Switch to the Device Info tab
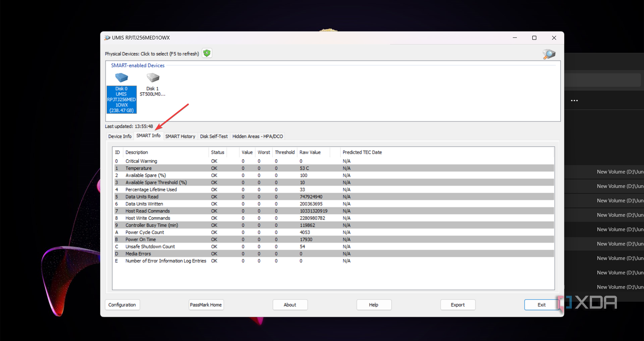Viewport: 644px width, 341px height. pos(120,136)
